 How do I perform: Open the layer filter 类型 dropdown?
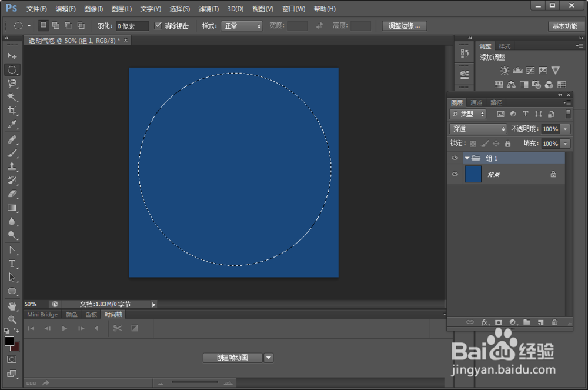coord(467,114)
